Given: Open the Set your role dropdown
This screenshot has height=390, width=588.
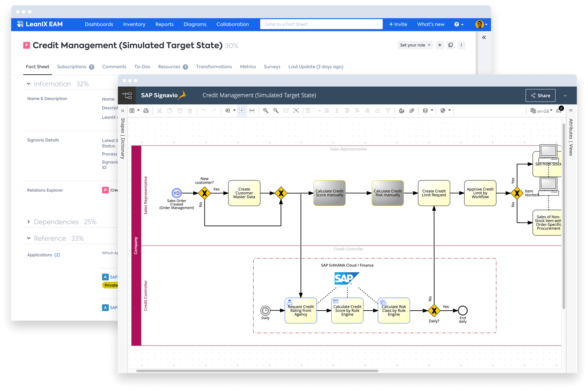Looking at the screenshot, I should click(x=415, y=45).
